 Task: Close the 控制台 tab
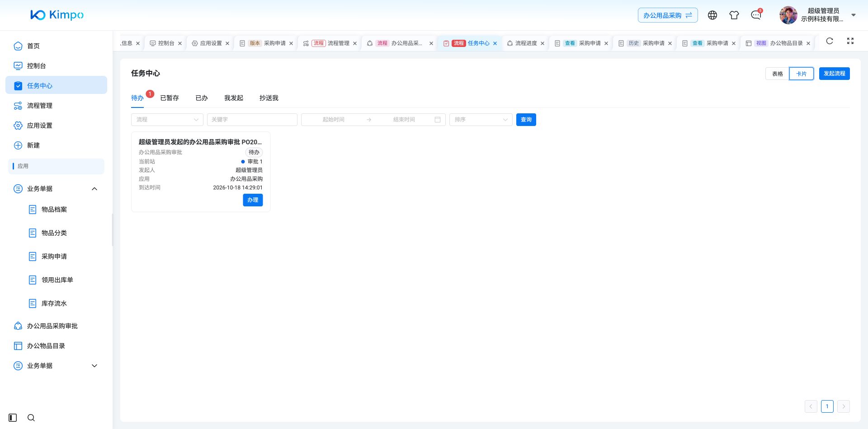pyautogui.click(x=180, y=43)
